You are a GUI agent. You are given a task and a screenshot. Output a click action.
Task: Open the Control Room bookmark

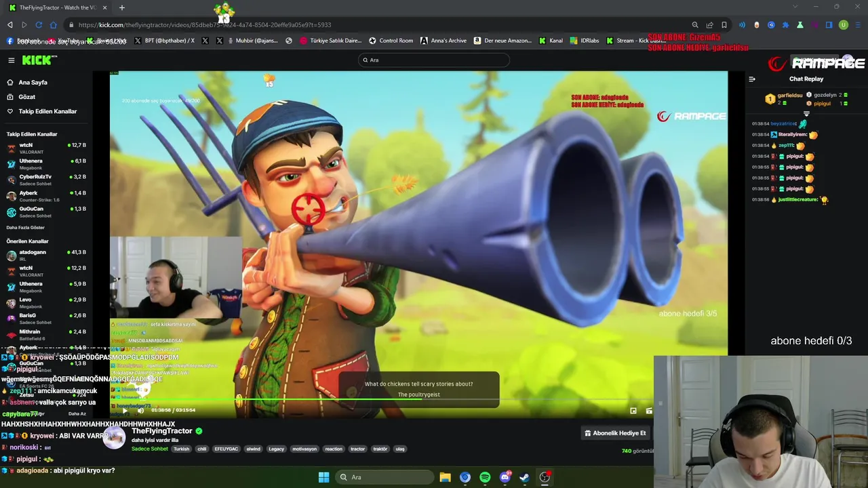pyautogui.click(x=391, y=41)
